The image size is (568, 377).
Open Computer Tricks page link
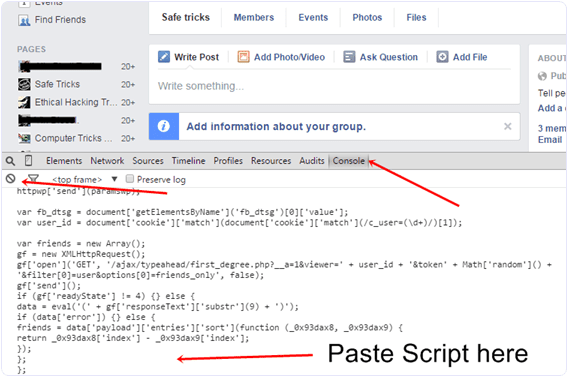pyautogui.click(x=73, y=138)
